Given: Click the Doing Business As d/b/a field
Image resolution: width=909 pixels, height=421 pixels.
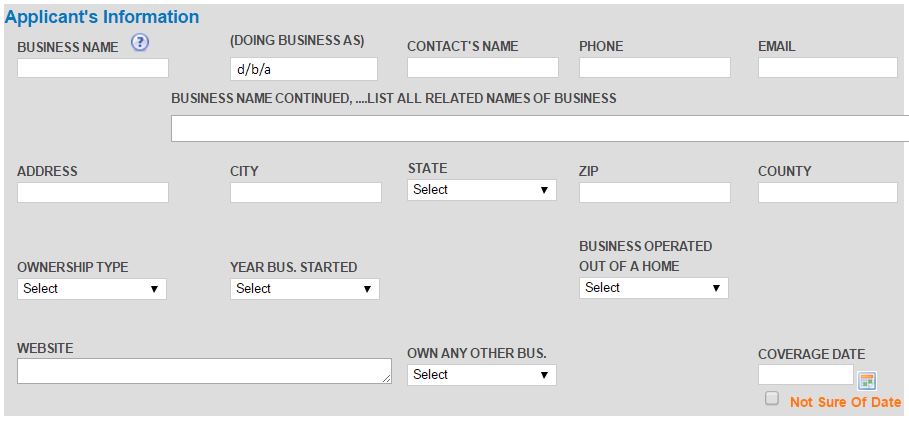Looking at the screenshot, I should pyautogui.click(x=304, y=69).
